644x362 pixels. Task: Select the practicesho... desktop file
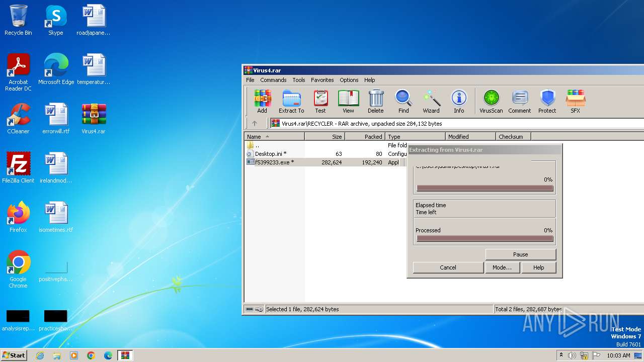point(56,321)
